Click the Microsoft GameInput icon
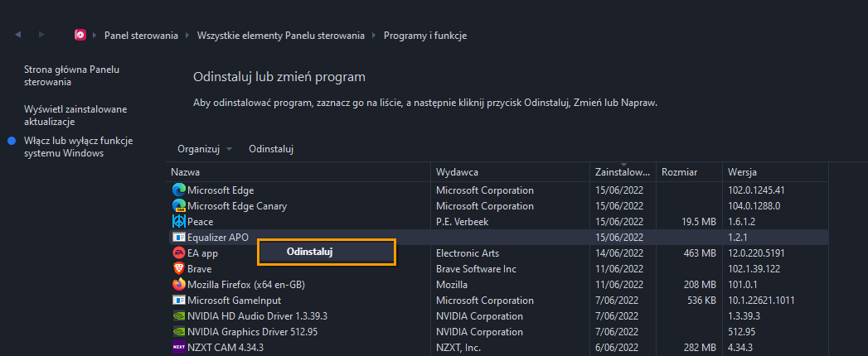The height and width of the screenshot is (356, 868). coord(178,301)
